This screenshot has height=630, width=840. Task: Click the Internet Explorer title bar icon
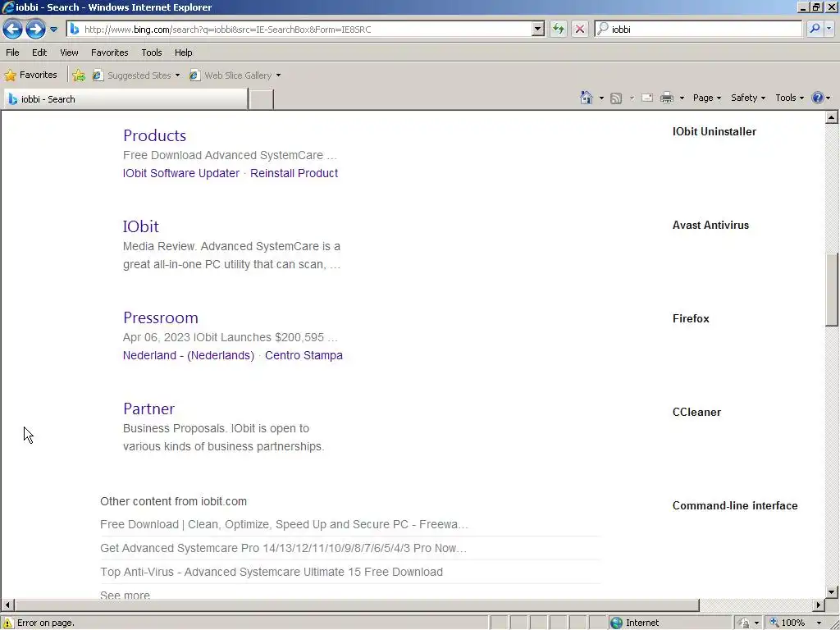[x=7, y=7]
